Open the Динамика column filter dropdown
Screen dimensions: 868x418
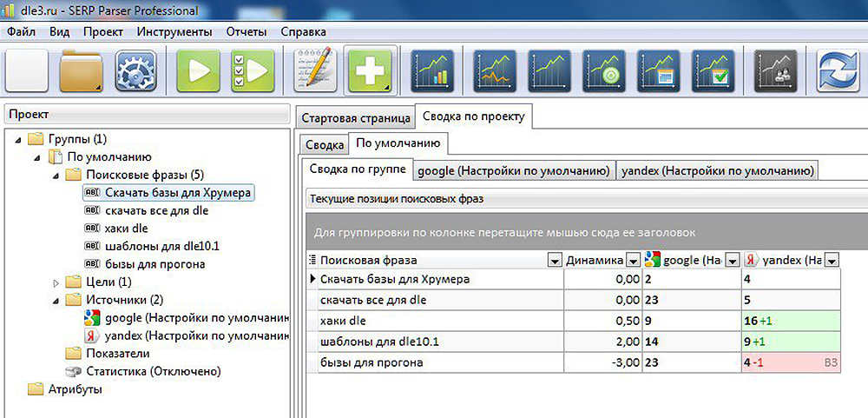click(634, 260)
